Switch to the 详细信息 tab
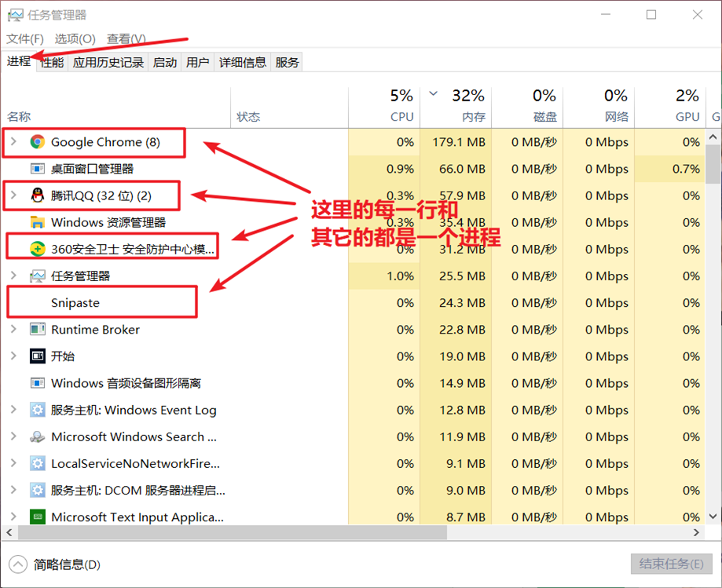The width and height of the screenshot is (722, 588). [243, 62]
